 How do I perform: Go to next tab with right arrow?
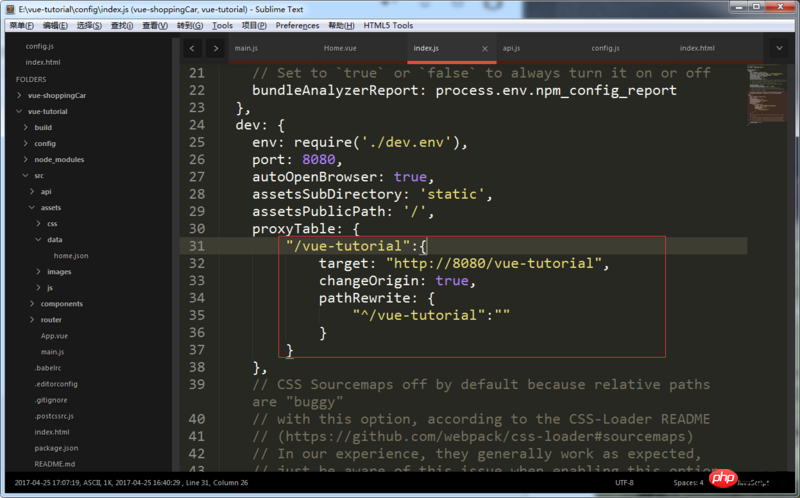click(216, 48)
